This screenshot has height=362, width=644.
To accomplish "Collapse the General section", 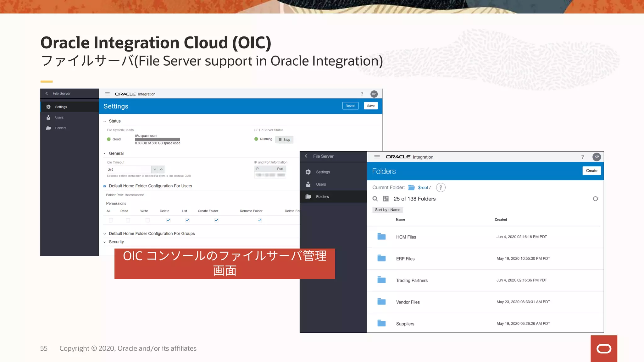I will click(x=105, y=154).
